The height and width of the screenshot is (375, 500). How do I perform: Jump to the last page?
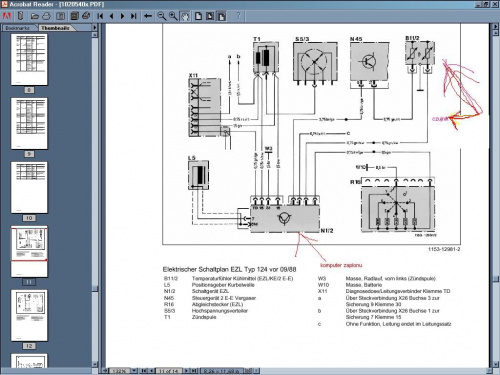pos(134,16)
